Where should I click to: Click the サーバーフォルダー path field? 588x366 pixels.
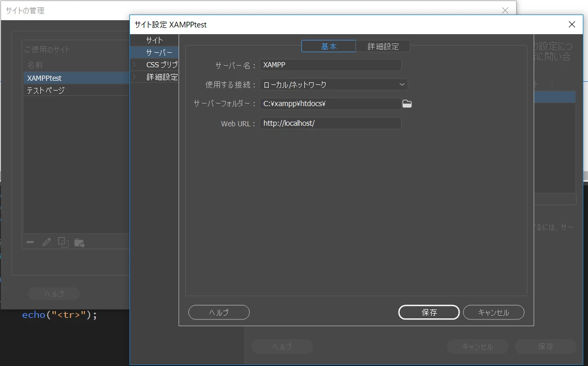pos(330,104)
